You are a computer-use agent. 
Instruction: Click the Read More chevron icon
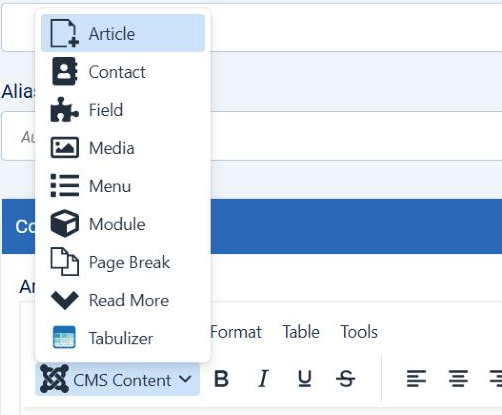tap(65, 300)
